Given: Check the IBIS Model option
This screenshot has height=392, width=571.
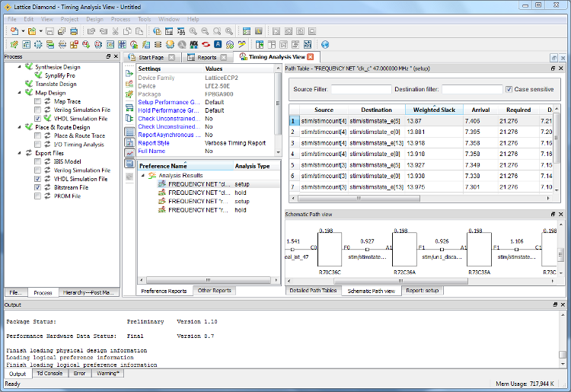Looking at the screenshot, I should pos(38,161).
